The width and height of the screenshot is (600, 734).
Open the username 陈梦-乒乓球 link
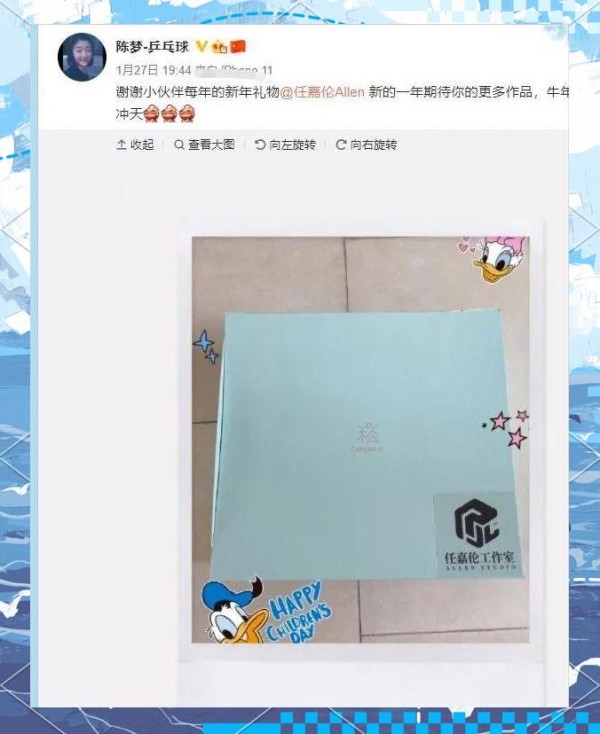152,47
